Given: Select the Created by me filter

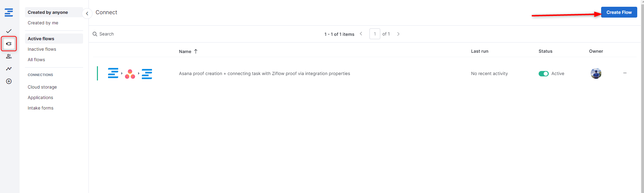Looking at the screenshot, I should click(x=43, y=23).
